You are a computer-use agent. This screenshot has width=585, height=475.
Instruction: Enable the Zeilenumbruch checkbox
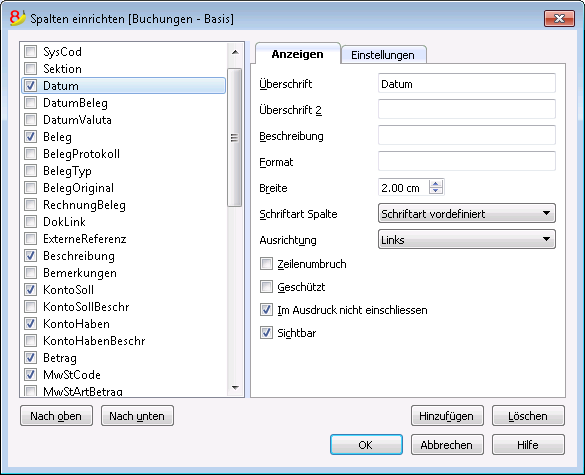266,264
